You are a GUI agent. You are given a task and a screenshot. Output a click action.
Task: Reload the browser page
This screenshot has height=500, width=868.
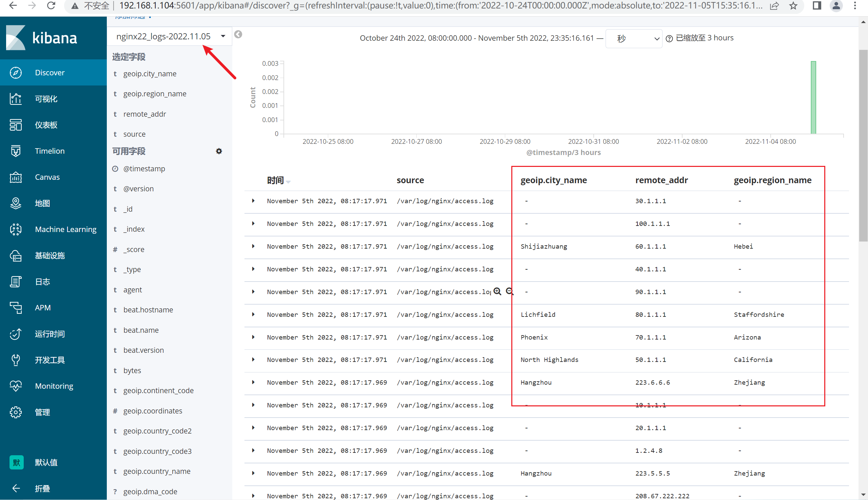pos(51,6)
